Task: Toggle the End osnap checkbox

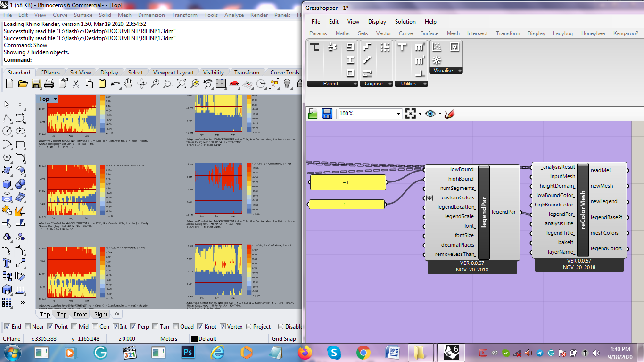Action: pyautogui.click(x=7, y=326)
